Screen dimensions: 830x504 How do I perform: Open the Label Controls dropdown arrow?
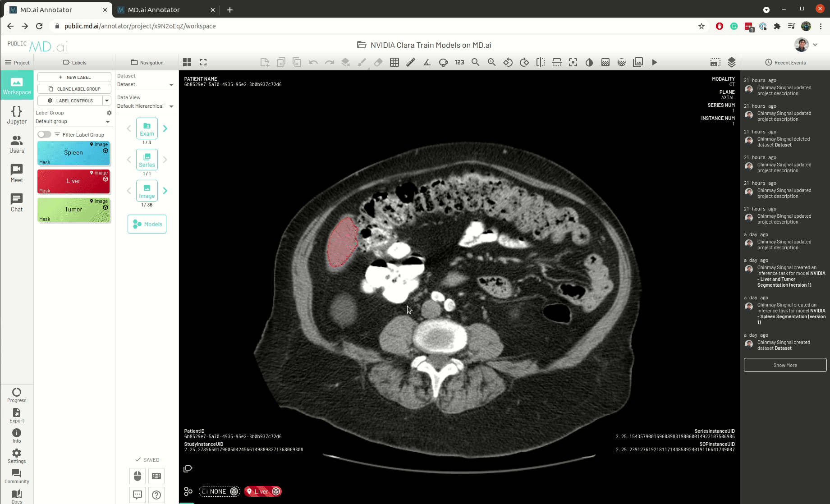[107, 101]
